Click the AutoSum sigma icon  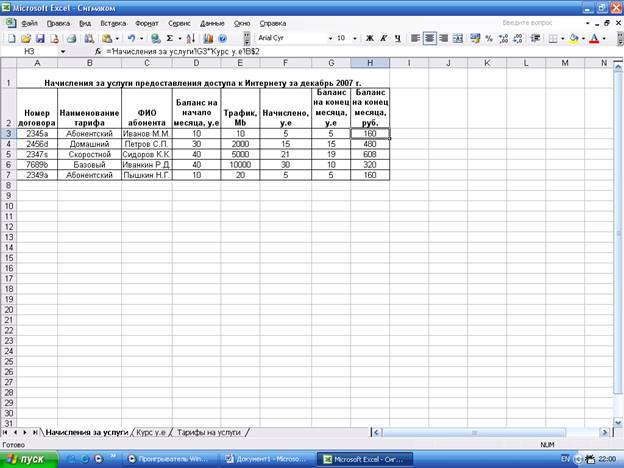click(x=169, y=38)
